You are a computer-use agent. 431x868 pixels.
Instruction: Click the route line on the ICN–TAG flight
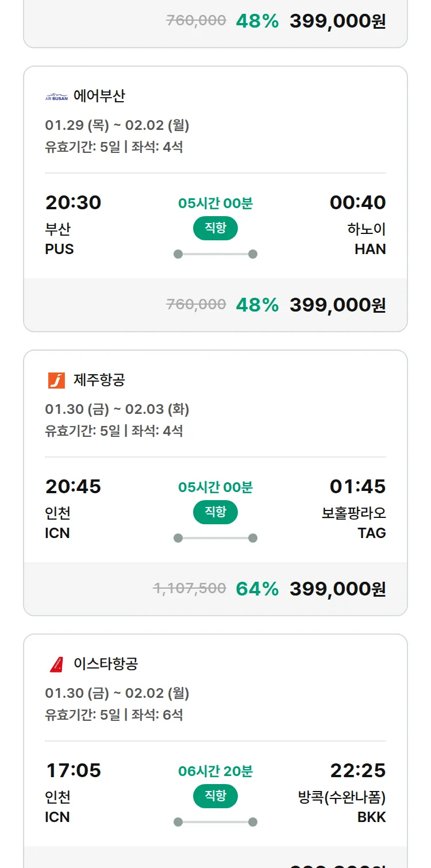215,538
